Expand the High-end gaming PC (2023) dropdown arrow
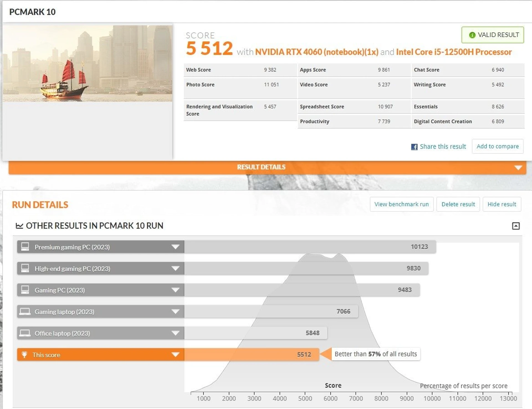The height and width of the screenshot is (409, 532). (175, 268)
